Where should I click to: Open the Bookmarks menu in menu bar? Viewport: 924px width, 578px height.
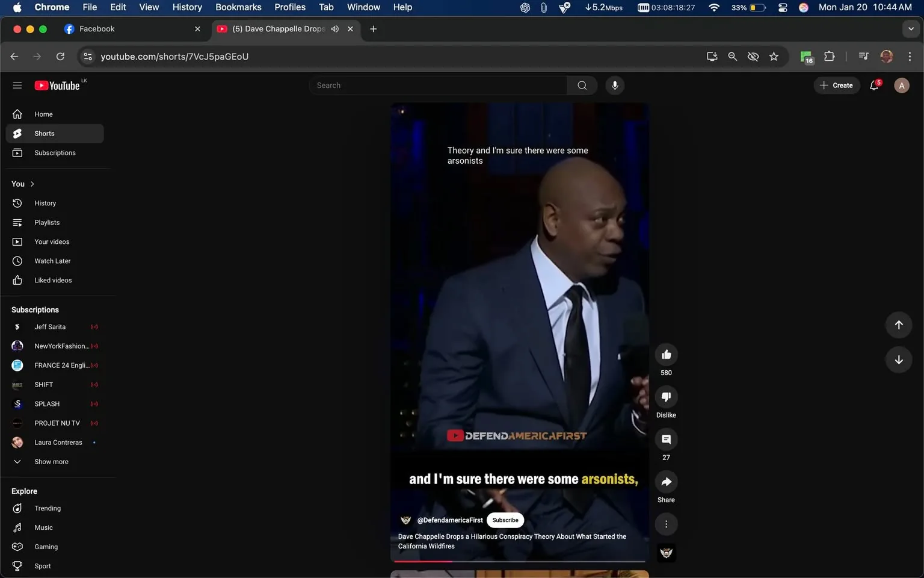coord(238,7)
